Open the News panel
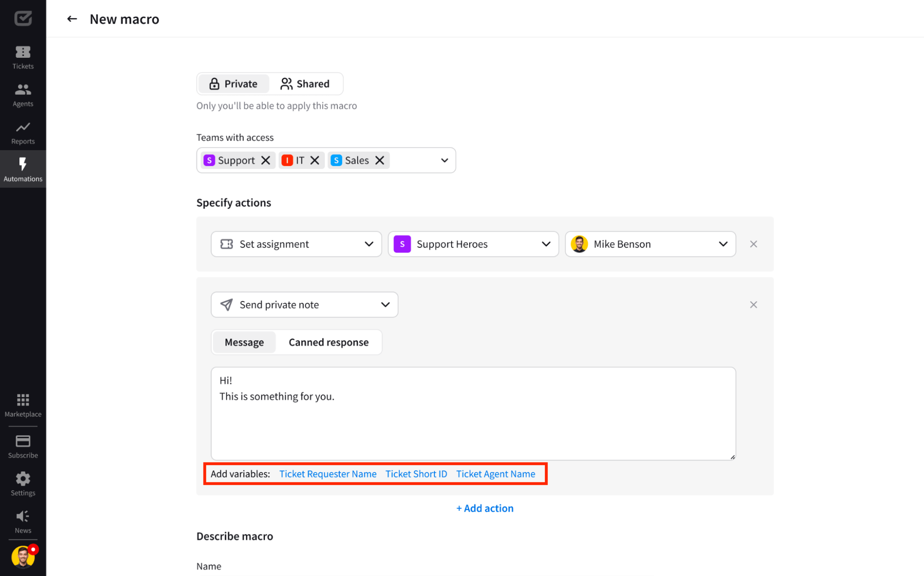Screen dimensions: 924x576 tap(23, 521)
